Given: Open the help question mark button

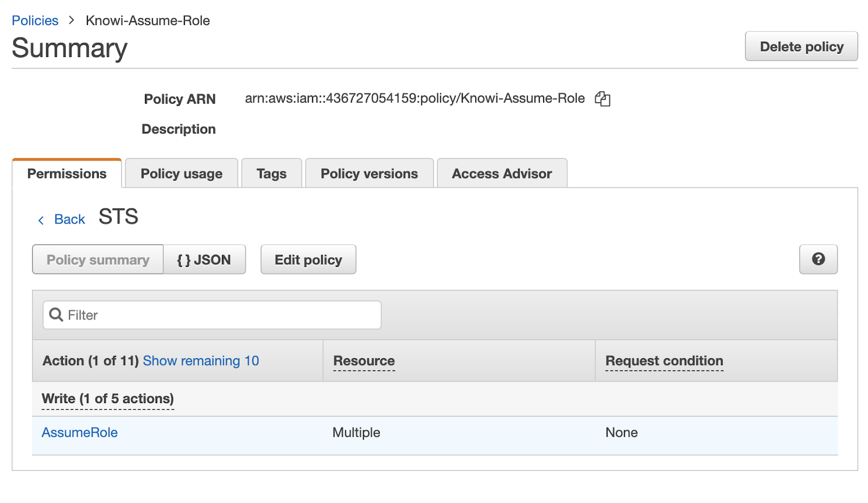Looking at the screenshot, I should pos(818,259).
